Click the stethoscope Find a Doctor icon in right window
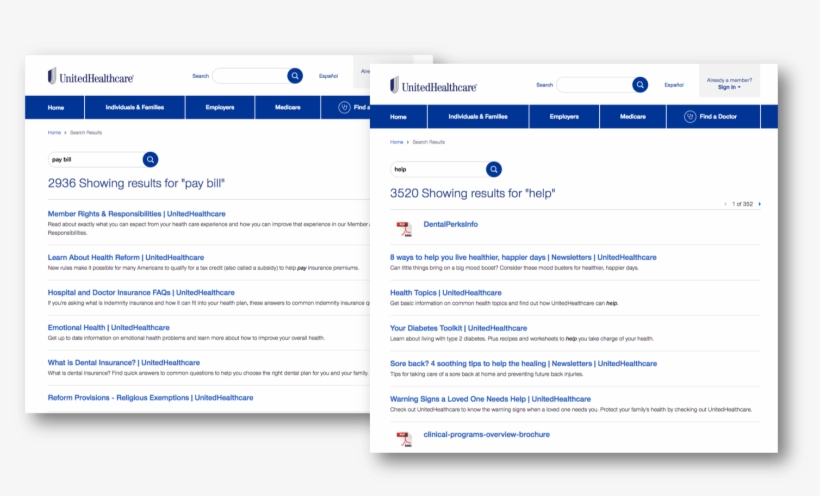820x496 pixels. (690, 117)
